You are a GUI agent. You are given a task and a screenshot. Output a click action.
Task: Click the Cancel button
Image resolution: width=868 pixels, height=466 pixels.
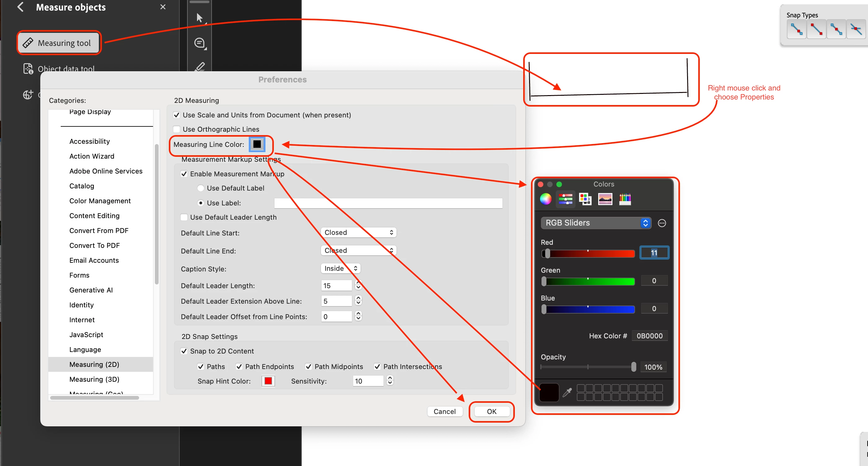[x=445, y=411]
